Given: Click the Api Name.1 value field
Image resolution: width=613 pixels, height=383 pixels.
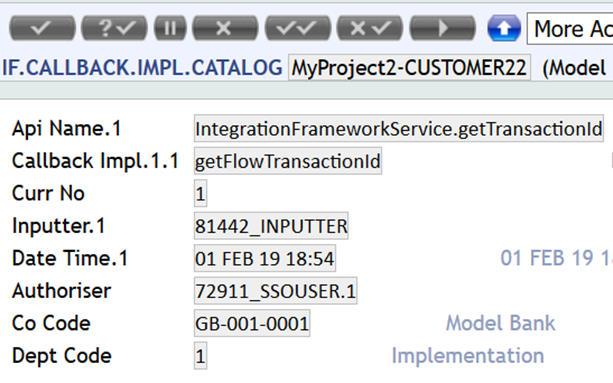Looking at the screenshot, I should pos(399,129).
